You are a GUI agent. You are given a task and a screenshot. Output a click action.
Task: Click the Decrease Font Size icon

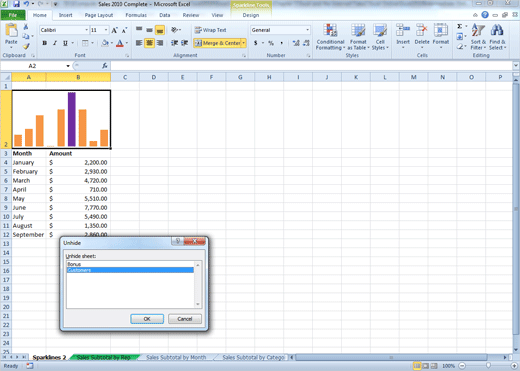(x=124, y=30)
